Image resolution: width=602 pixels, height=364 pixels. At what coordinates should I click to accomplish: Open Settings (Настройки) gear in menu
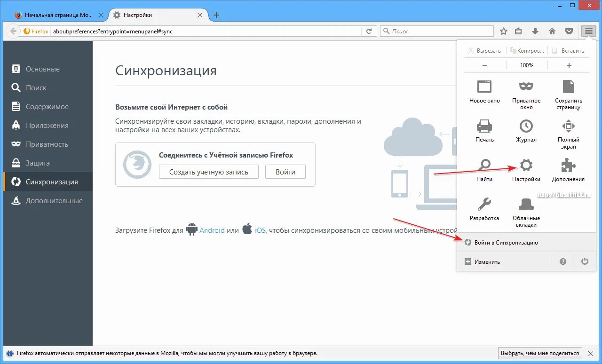click(x=526, y=170)
